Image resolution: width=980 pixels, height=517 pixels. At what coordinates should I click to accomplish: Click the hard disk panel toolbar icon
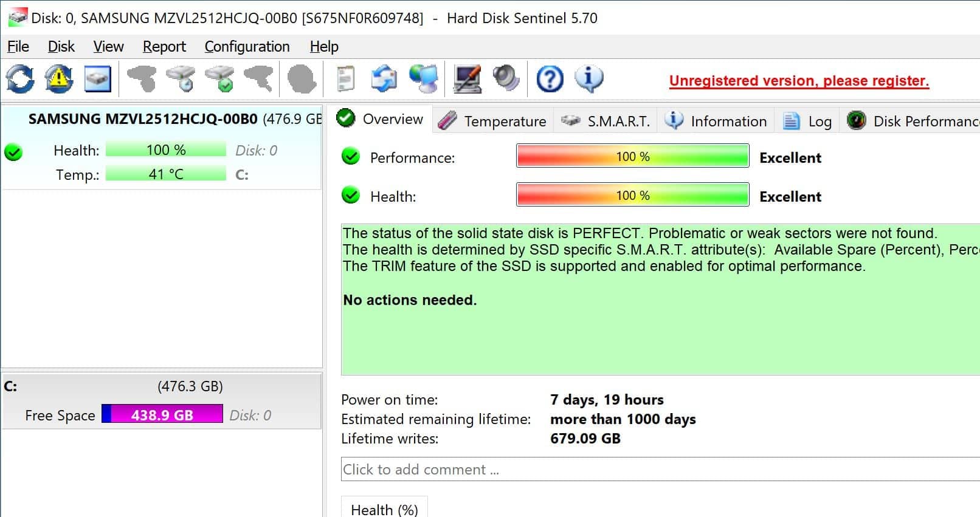(x=97, y=79)
